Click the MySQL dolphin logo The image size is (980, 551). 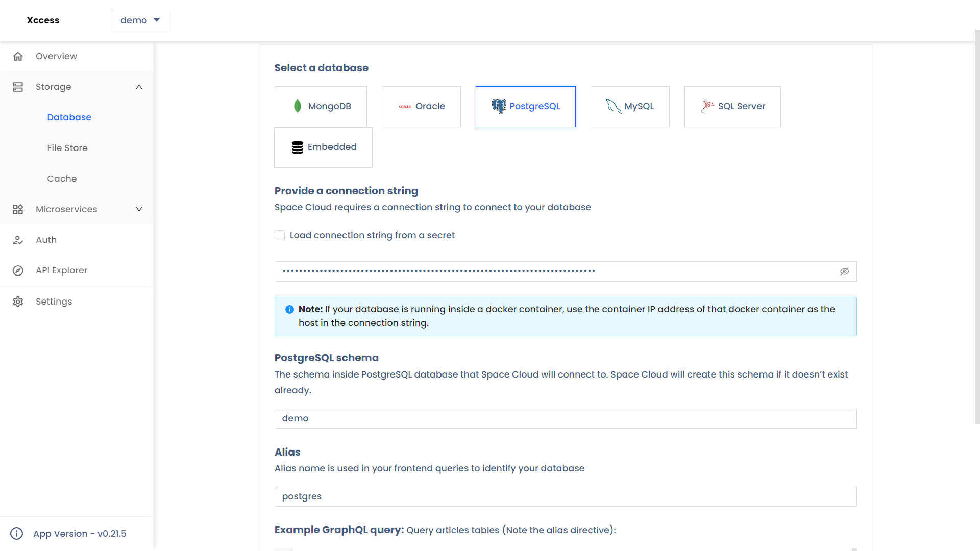(x=614, y=106)
